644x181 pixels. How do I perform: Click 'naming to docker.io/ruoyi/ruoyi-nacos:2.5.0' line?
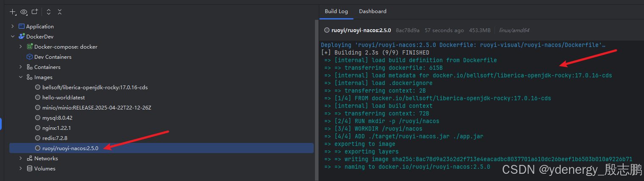click(407, 167)
